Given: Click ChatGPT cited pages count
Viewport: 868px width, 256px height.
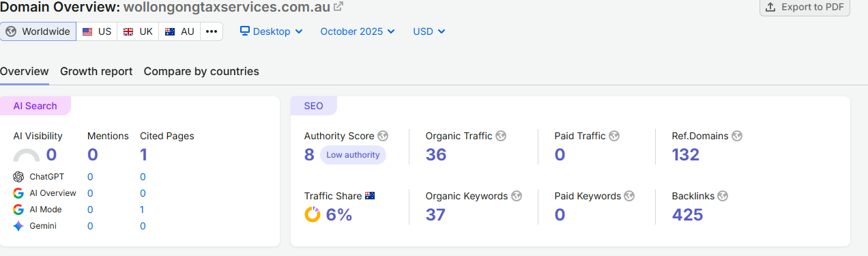Looking at the screenshot, I should [x=143, y=177].
